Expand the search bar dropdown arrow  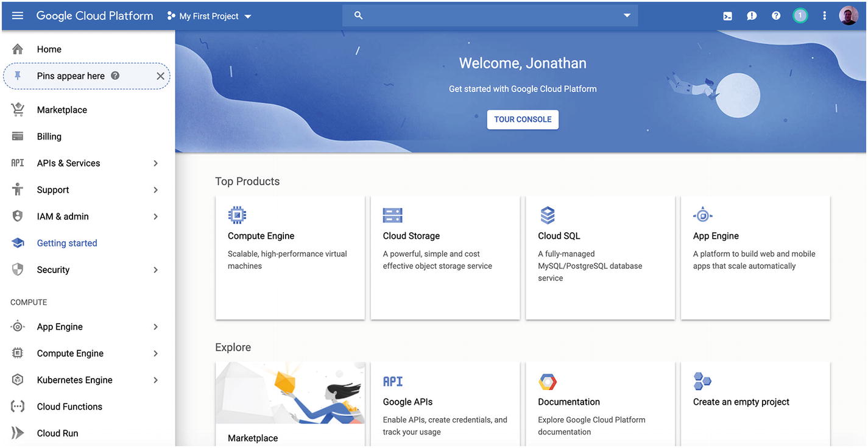tap(627, 16)
